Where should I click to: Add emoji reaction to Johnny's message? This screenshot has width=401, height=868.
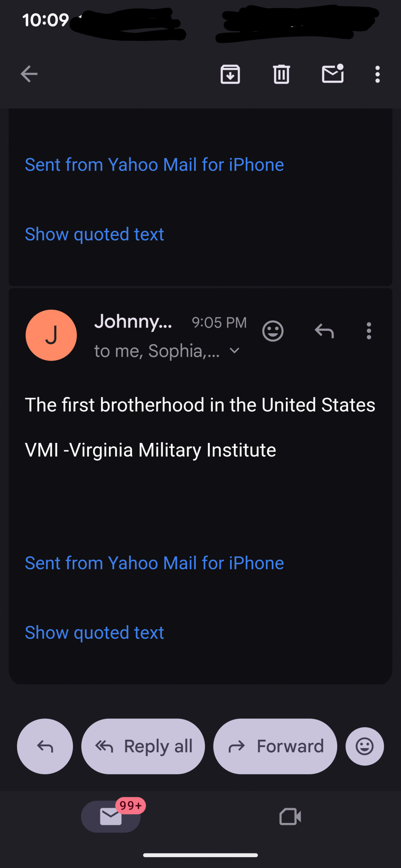click(273, 331)
